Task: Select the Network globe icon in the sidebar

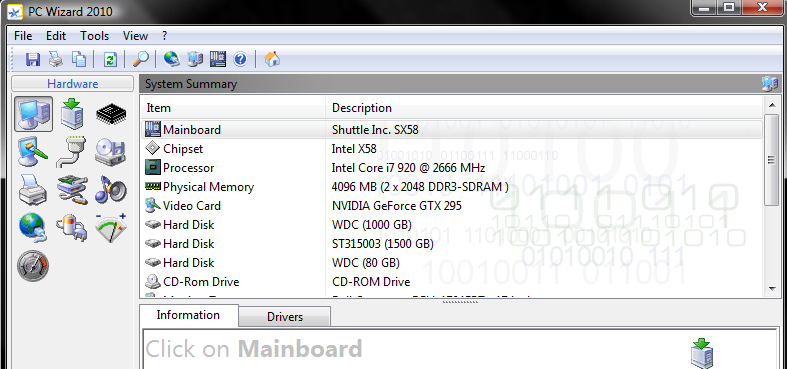Action: pyautogui.click(x=33, y=228)
